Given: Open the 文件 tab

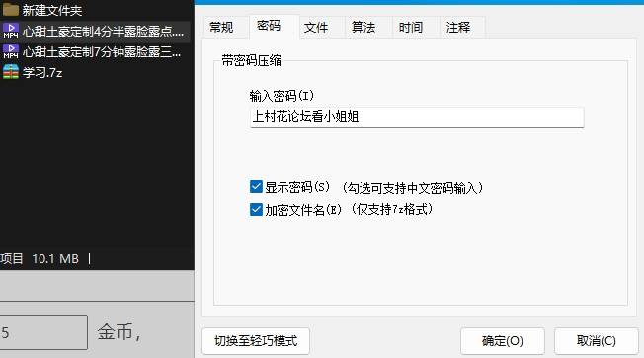Looking at the screenshot, I should pos(316,27).
